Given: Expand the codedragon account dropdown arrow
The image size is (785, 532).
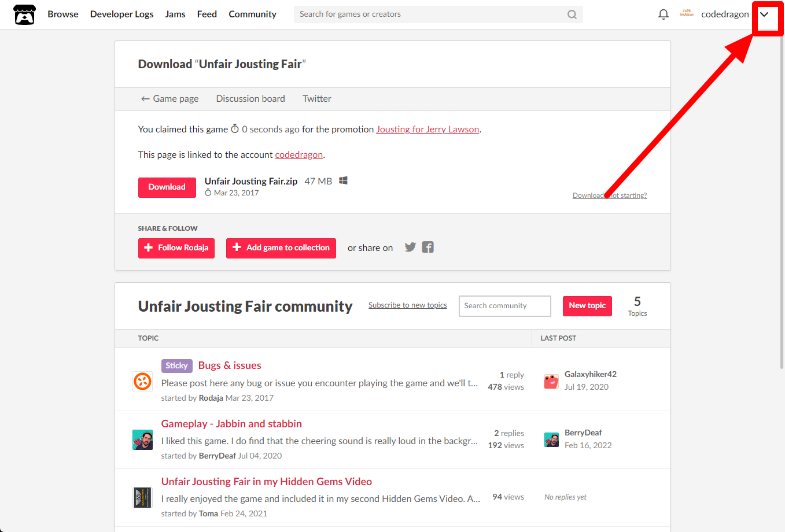Looking at the screenshot, I should tap(764, 14).
